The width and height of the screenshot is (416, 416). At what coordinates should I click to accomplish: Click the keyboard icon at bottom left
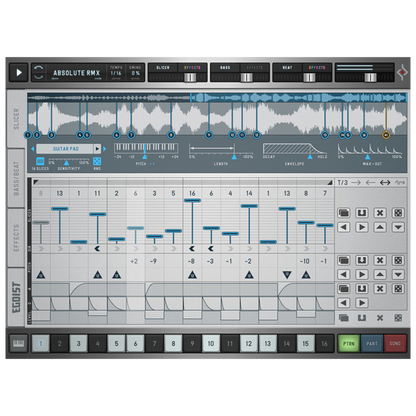coord(18,343)
